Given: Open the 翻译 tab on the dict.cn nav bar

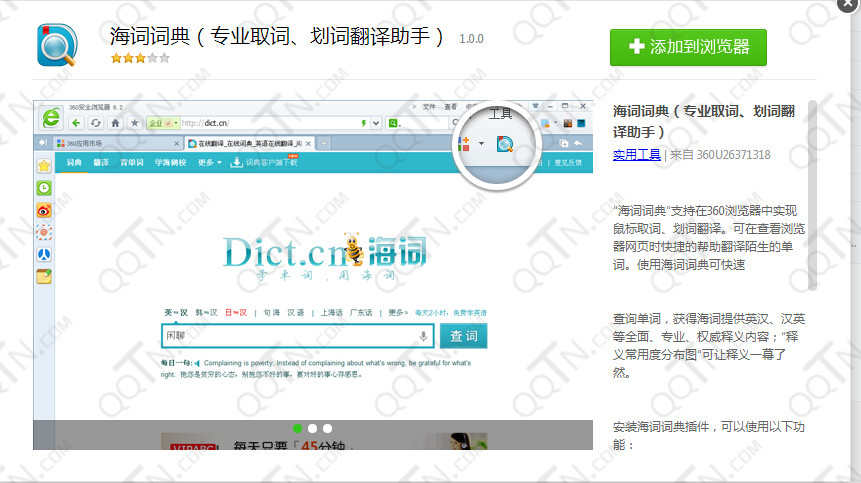Looking at the screenshot, I should coord(102,162).
